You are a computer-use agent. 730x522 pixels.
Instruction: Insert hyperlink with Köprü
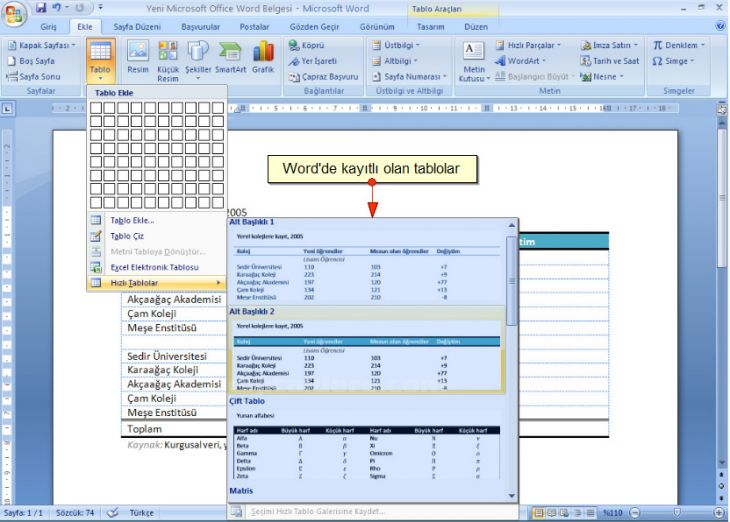pyautogui.click(x=306, y=45)
